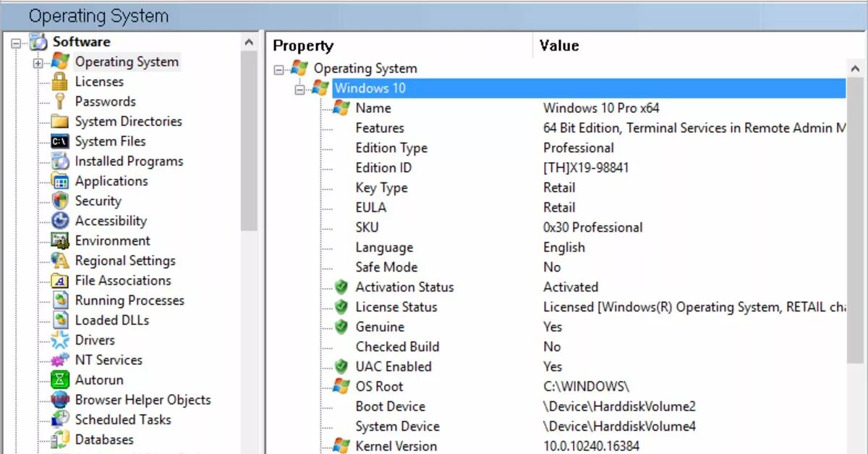Screen dimensions: 868x454
Task: Open the Passwords tree item
Action: [x=105, y=101]
